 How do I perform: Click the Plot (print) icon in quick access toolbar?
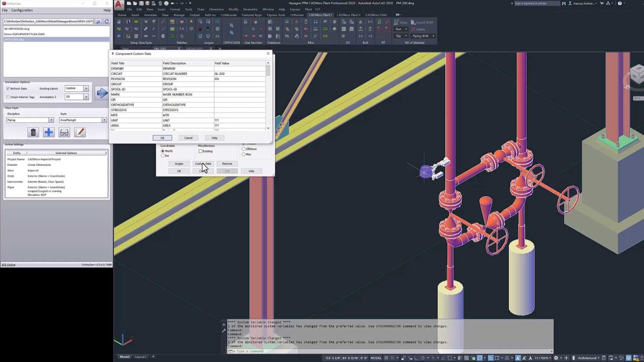tap(166, 3)
